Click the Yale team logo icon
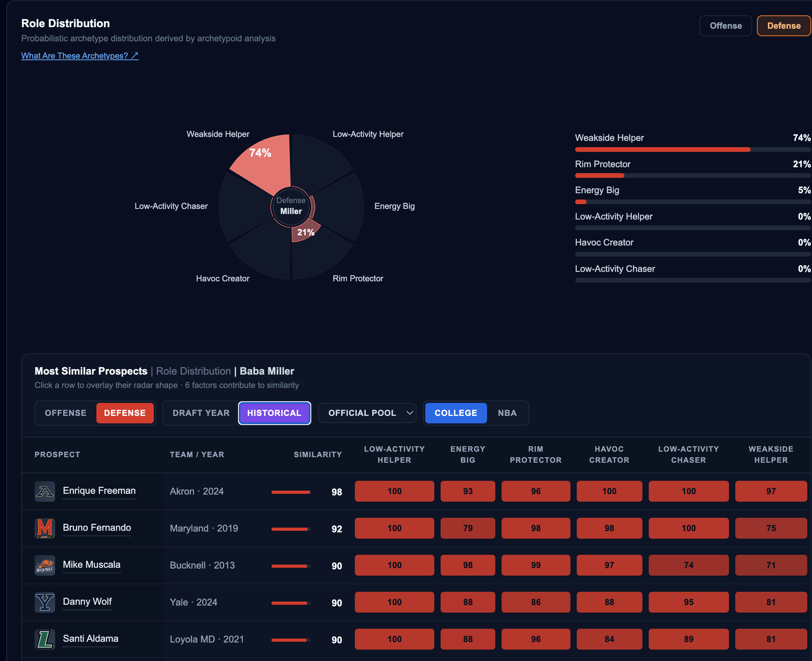Image resolution: width=812 pixels, height=661 pixels. [x=45, y=602]
